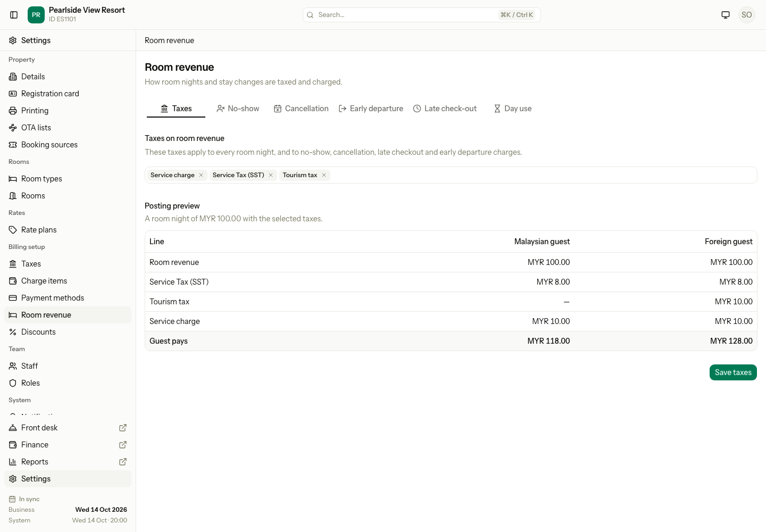Focus the Search input field
The height and width of the screenshot is (532, 766).
coord(422,15)
